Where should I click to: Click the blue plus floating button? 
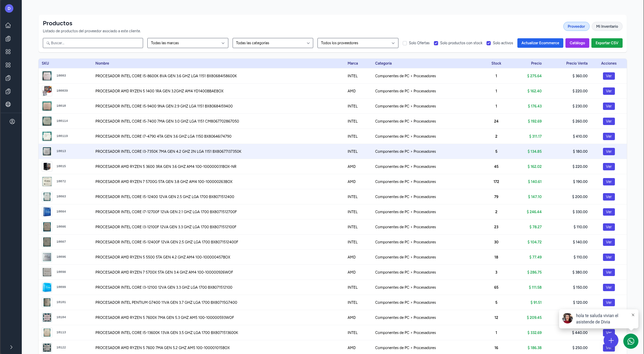(x=611, y=340)
